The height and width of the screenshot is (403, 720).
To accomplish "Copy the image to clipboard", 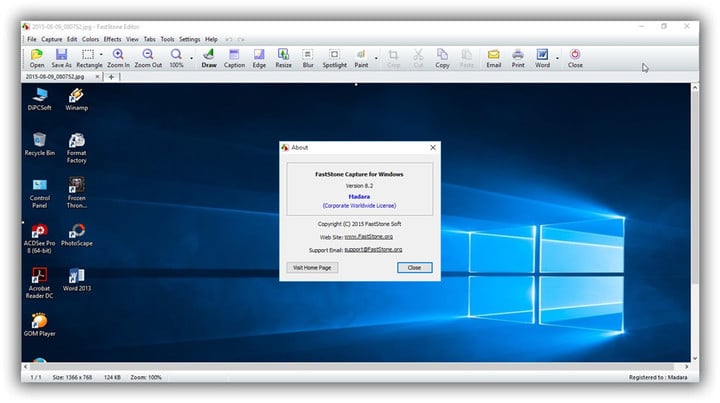I will pos(442,58).
